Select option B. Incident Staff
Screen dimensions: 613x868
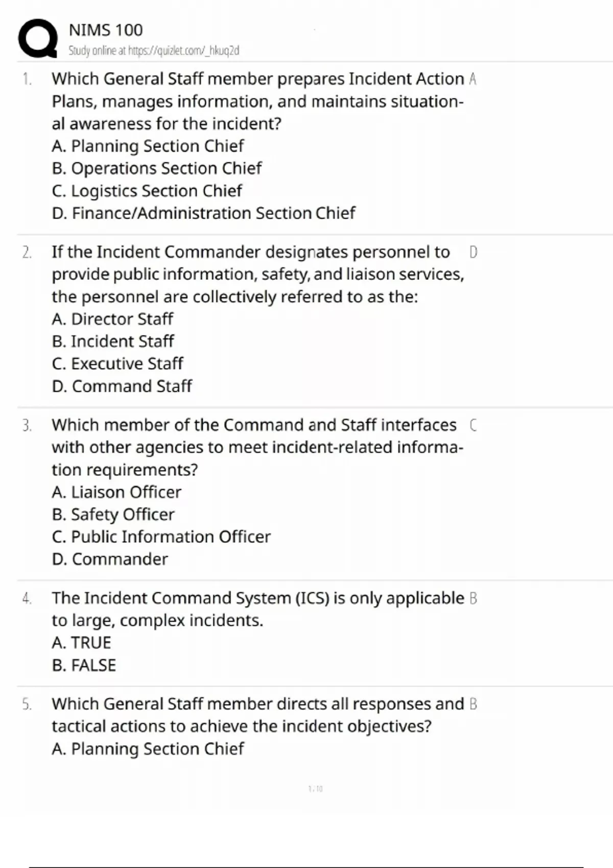pos(113,342)
